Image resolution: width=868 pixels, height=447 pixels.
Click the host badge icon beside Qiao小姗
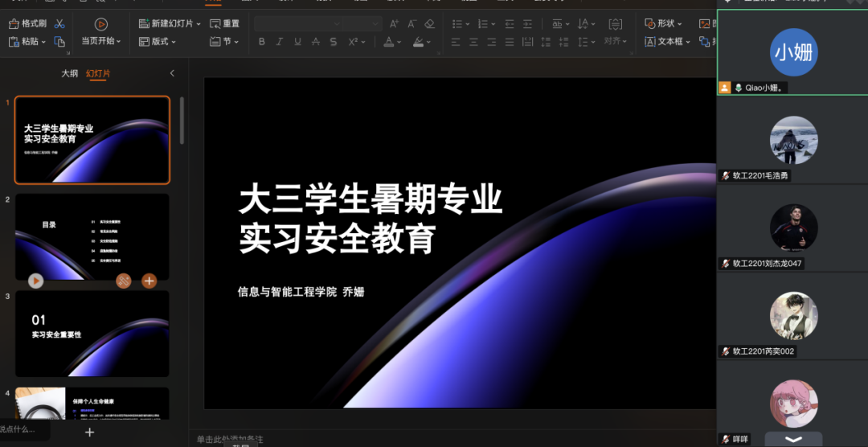point(725,88)
